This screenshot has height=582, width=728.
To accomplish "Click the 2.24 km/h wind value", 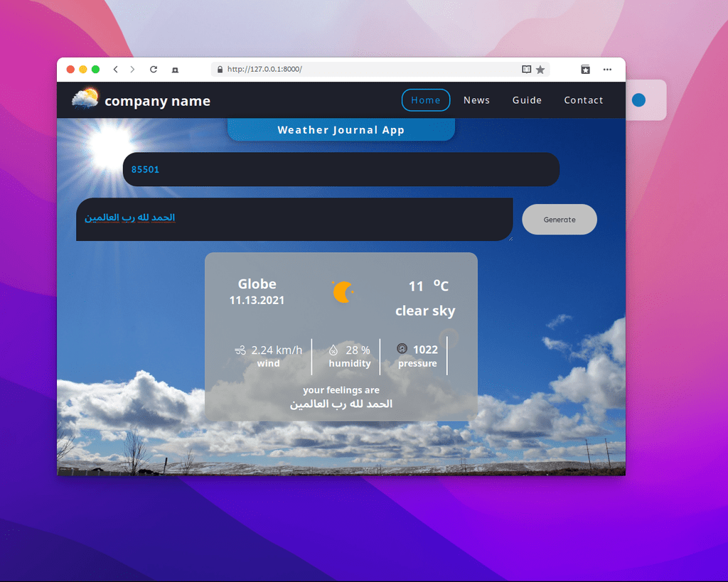I will tap(277, 350).
